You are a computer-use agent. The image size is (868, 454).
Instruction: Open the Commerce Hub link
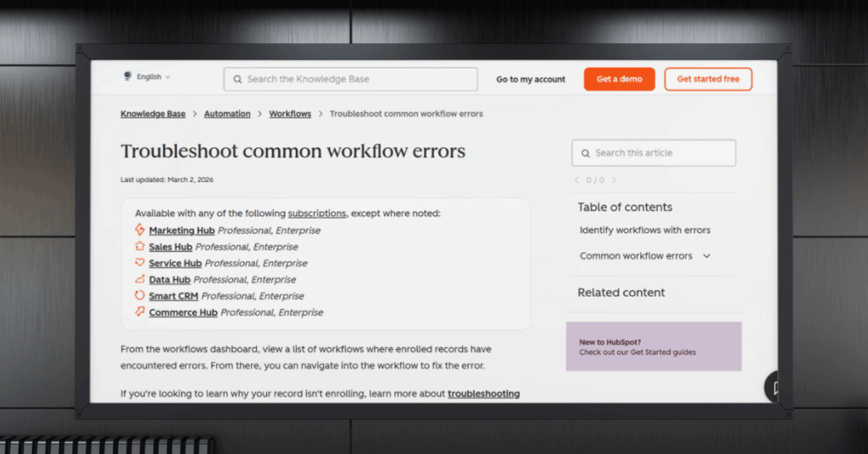[x=183, y=313]
